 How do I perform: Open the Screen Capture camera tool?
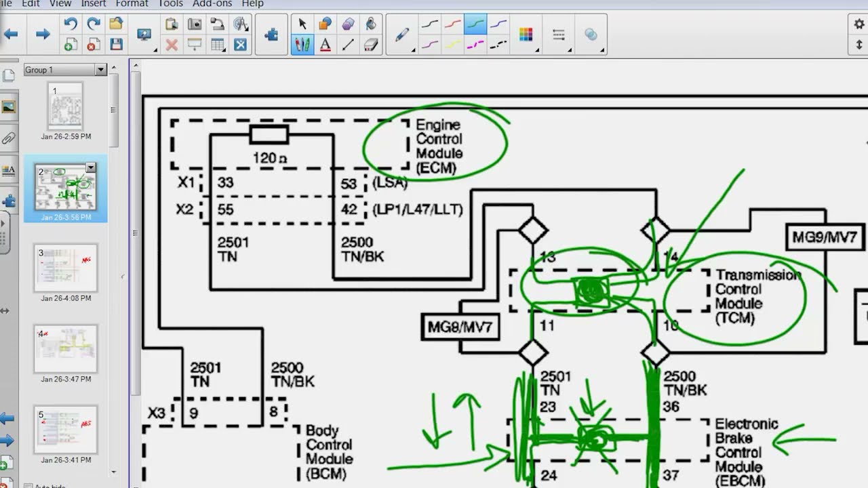(x=195, y=24)
